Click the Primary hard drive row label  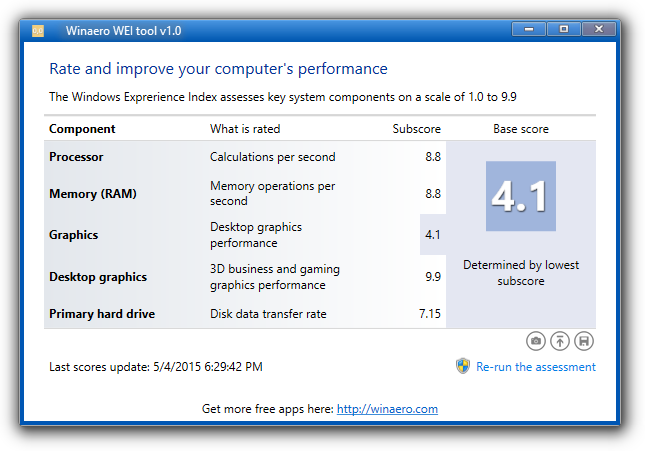(102, 314)
